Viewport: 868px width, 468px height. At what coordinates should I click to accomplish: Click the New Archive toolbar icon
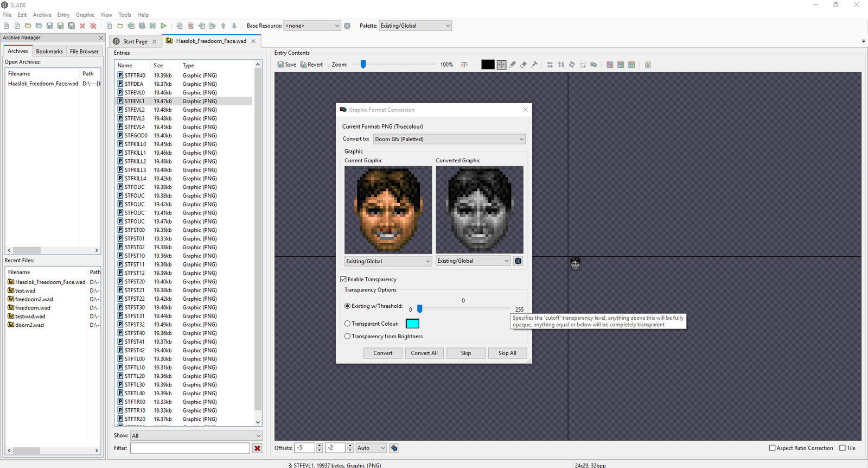pyautogui.click(x=7, y=26)
